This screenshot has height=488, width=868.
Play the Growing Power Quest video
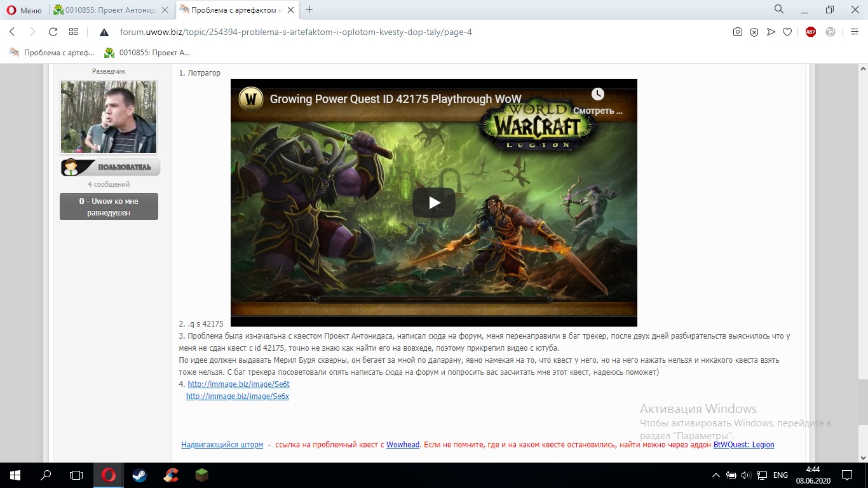coord(433,202)
